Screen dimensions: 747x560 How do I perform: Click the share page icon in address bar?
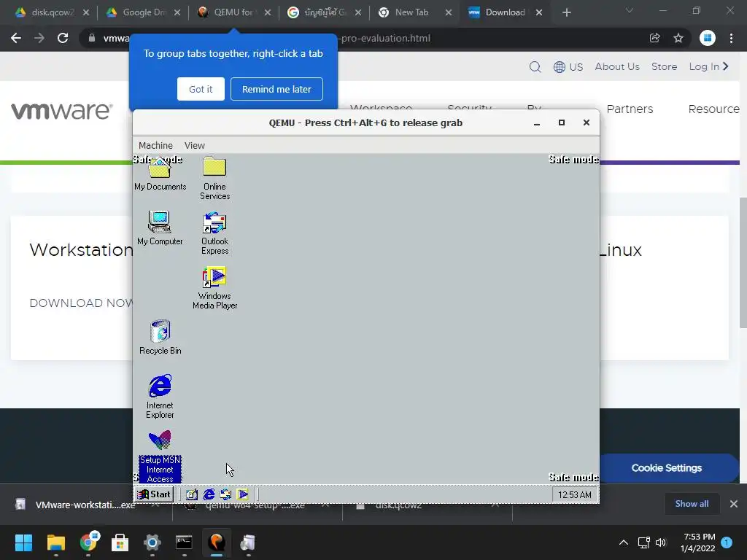pyautogui.click(x=655, y=38)
